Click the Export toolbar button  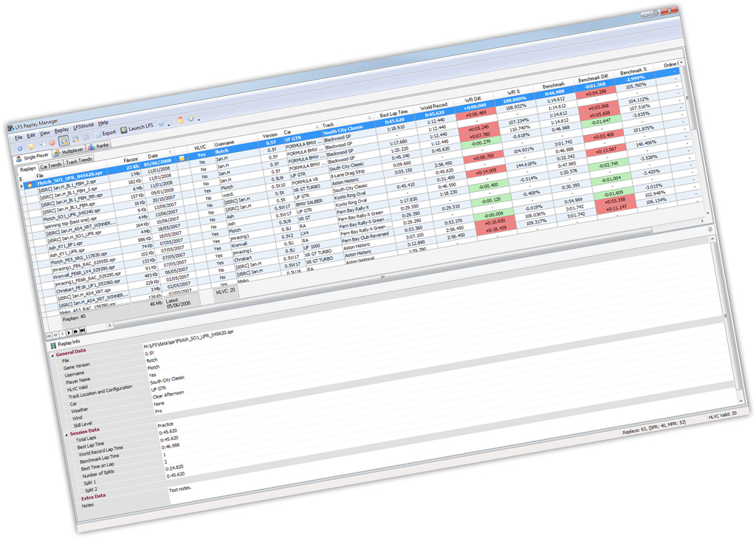pyautogui.click(x=105, y=134)
